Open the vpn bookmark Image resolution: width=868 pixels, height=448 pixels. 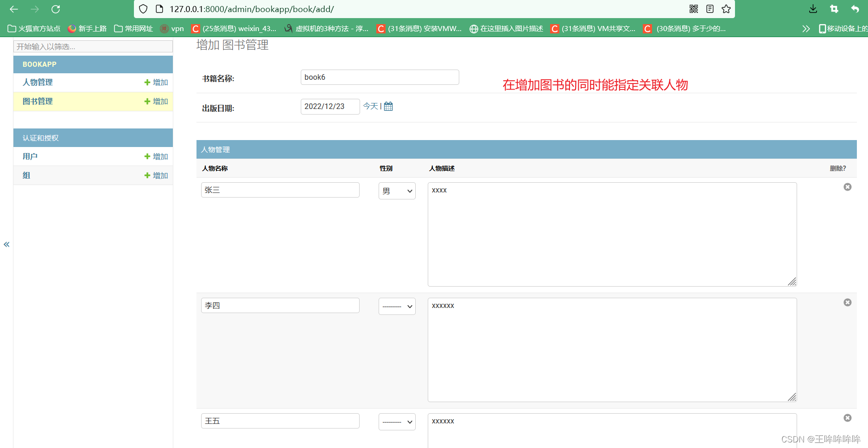coord(172,29)
